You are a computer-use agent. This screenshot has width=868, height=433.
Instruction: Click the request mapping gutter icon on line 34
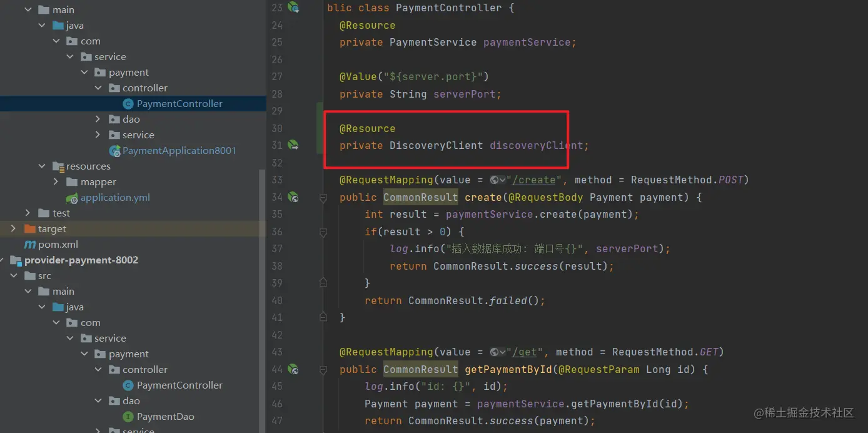293,197
